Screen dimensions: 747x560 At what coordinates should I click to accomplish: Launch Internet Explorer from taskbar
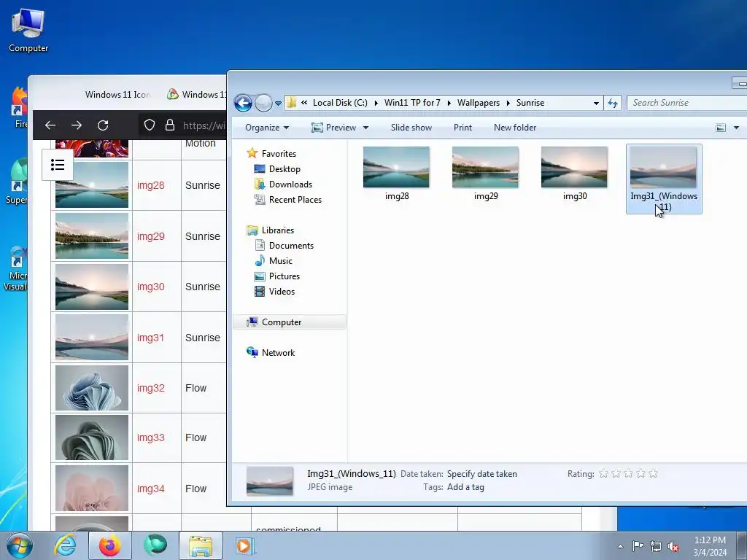pyautogui.click(x=65, y=545)
